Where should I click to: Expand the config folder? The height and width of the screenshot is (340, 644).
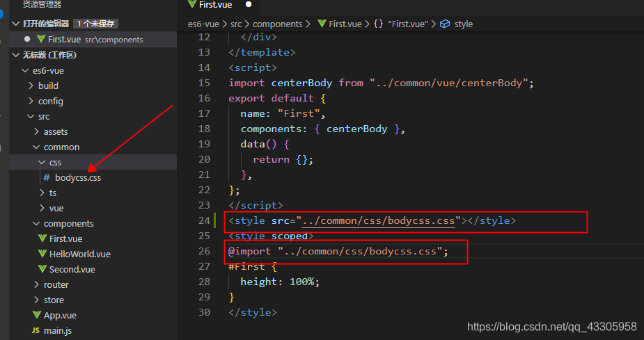(31, 101)
